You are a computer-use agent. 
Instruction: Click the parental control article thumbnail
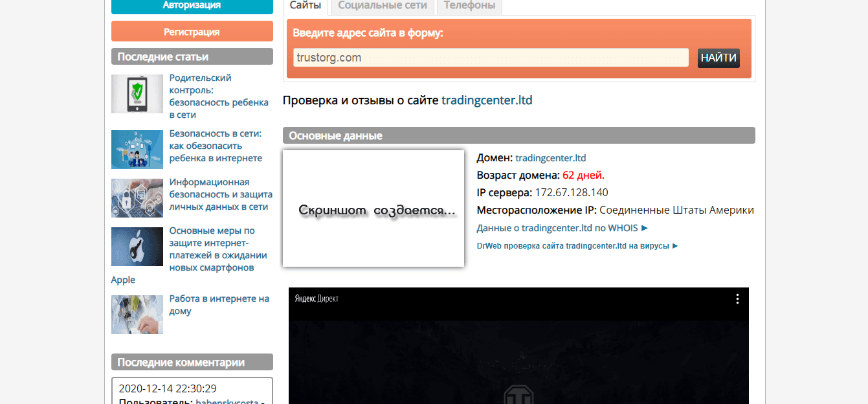pyautogui.click(x=137, y=94)
